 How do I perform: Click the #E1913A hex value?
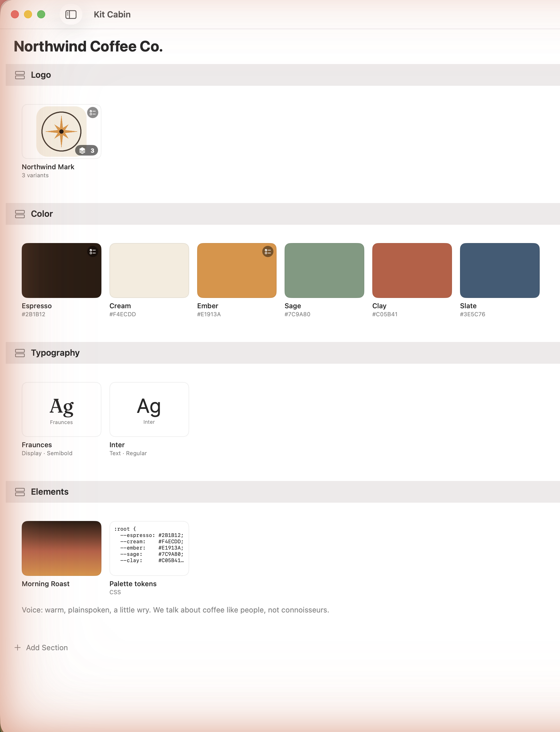point(209,314)
